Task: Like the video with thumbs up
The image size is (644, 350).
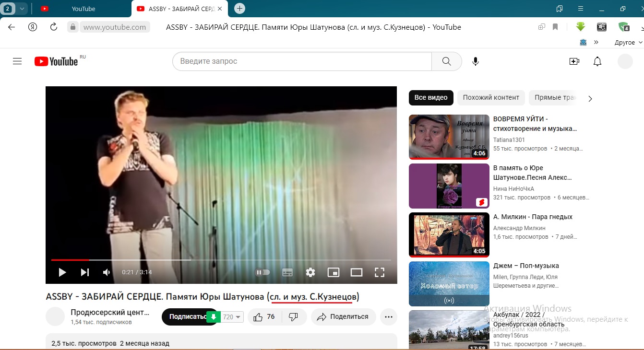Action: 263,317
